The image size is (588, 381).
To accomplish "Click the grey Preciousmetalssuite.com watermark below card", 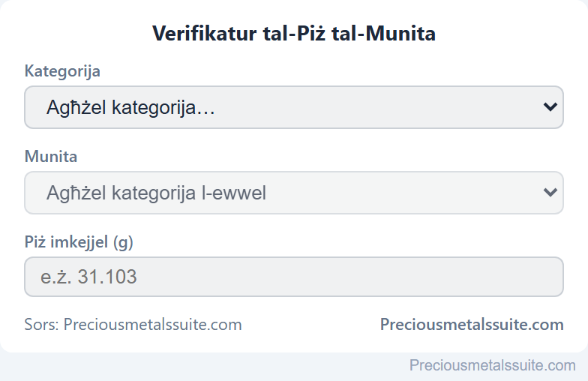I will coord(492,364).
